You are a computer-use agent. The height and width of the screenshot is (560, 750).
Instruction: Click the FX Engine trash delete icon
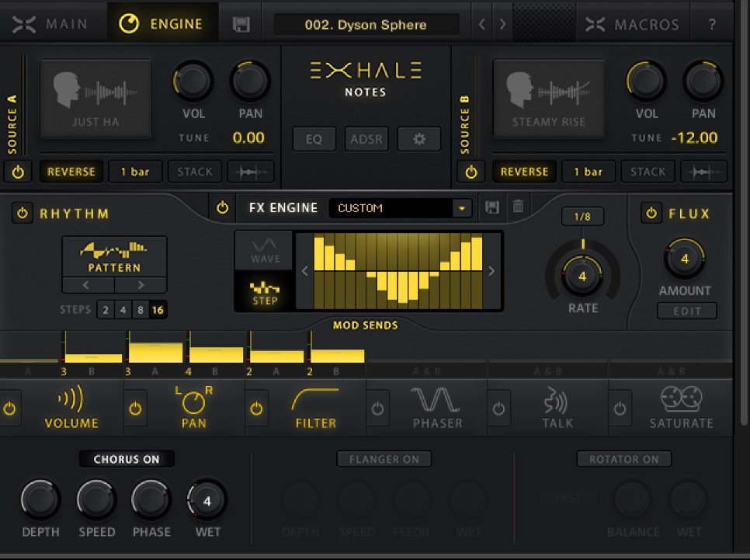pyautogui.click(x=518, y=207)
